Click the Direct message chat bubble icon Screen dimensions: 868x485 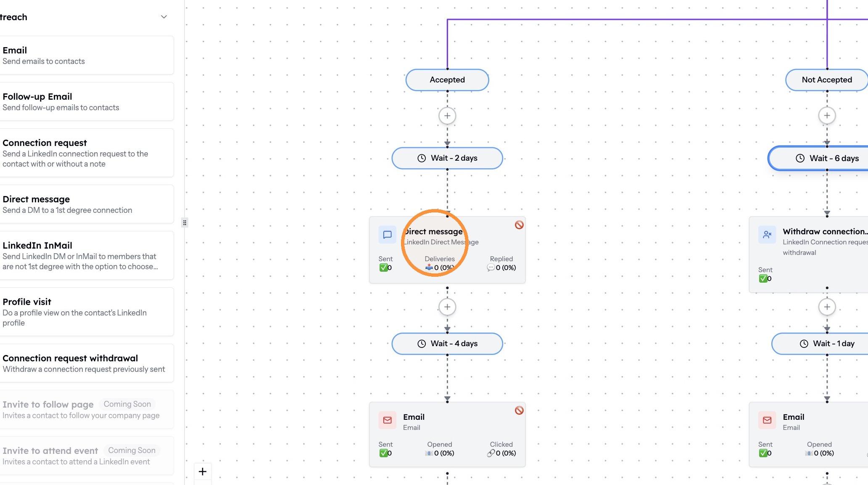pos(388,235)
